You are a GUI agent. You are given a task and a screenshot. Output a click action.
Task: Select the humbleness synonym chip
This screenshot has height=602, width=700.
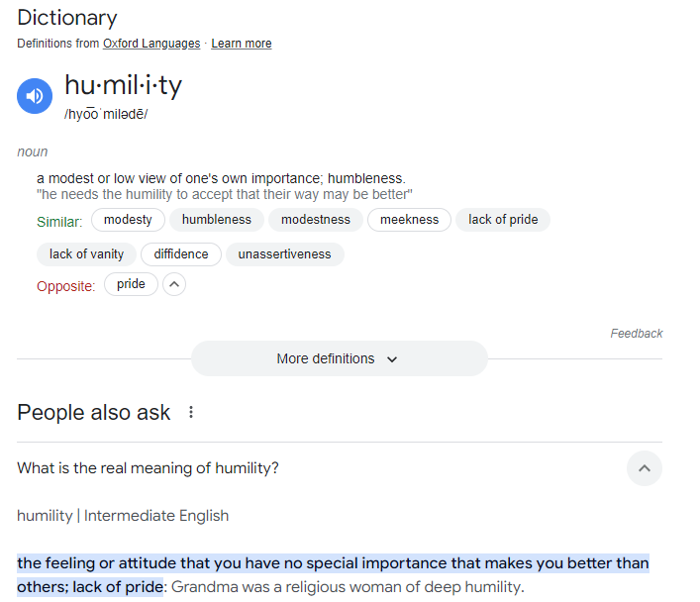click(x=217, y=220)
